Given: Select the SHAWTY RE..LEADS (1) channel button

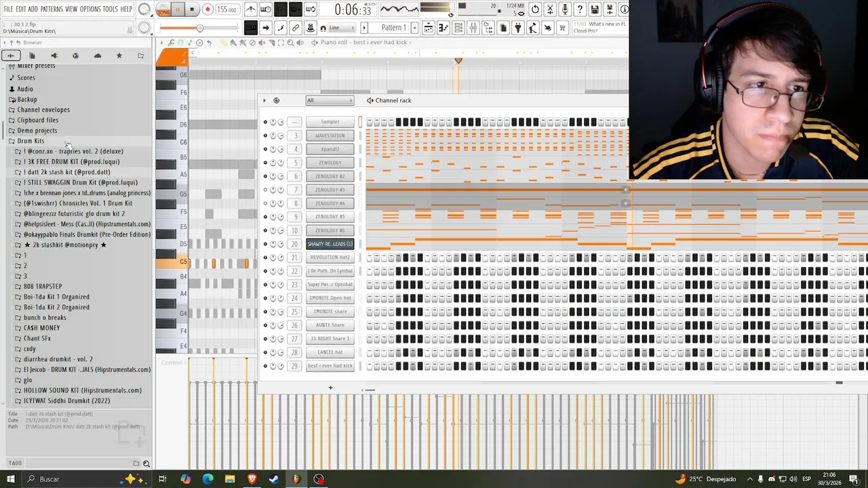Looking at the screenshot, I should [x=330, y=244].
